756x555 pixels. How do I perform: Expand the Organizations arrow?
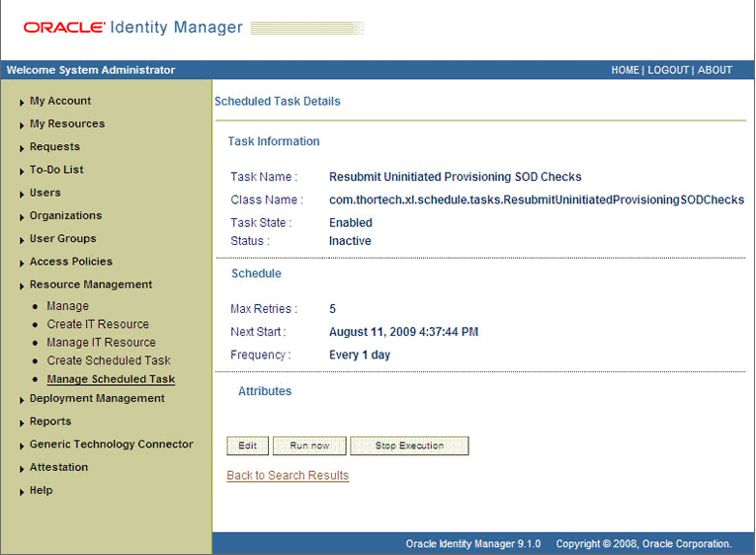click(x=22, y=217)
